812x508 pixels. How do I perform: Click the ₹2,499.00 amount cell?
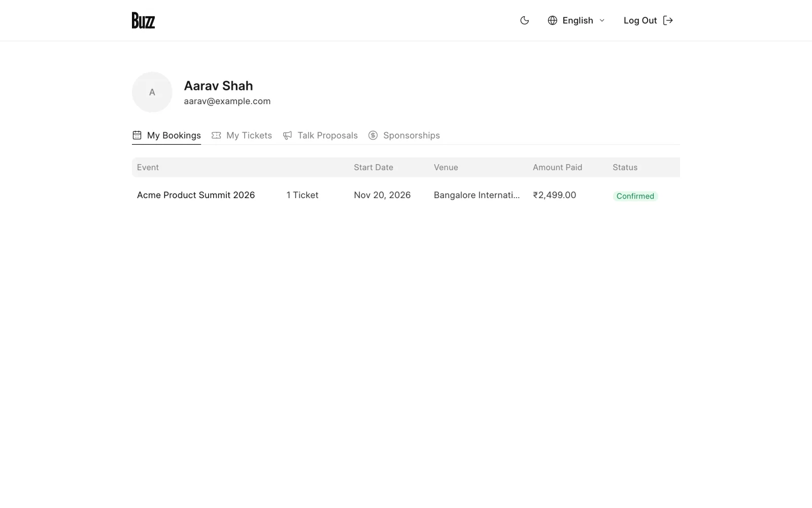coord(554,195)
